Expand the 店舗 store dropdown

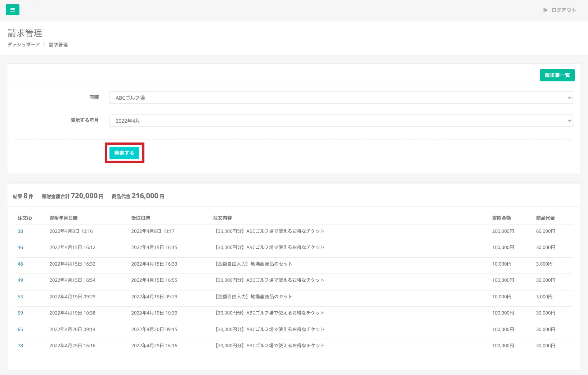tap(341, 98)
